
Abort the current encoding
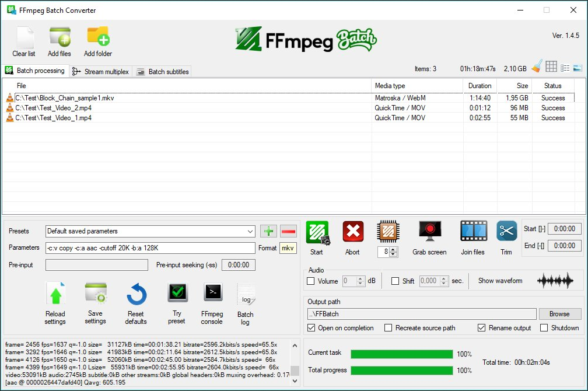[353, 232]
